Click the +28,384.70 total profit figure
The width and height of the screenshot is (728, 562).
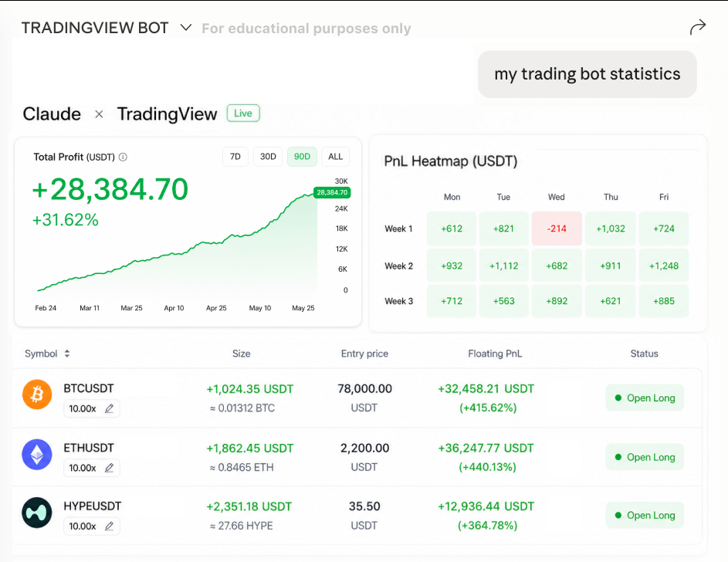coord(110,189)
